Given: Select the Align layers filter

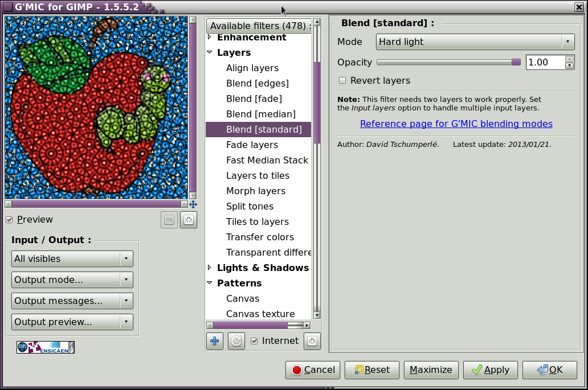Looking at the screenshot, I should [x=258, y=68].
